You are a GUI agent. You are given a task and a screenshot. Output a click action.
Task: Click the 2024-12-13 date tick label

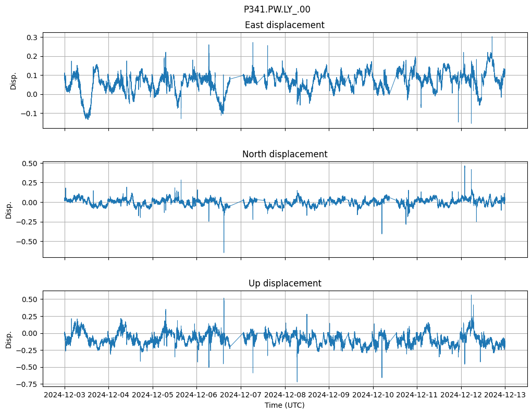click(x=505, y=395)
